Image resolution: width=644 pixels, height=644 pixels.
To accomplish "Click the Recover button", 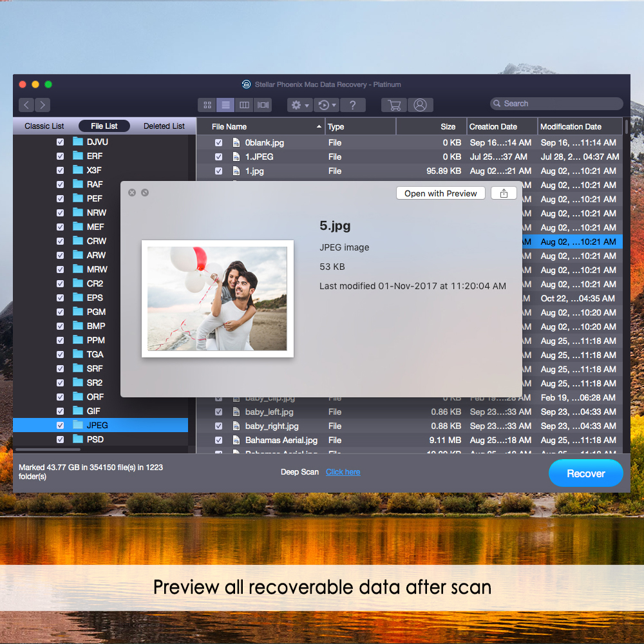I will (x=585, y=473).
